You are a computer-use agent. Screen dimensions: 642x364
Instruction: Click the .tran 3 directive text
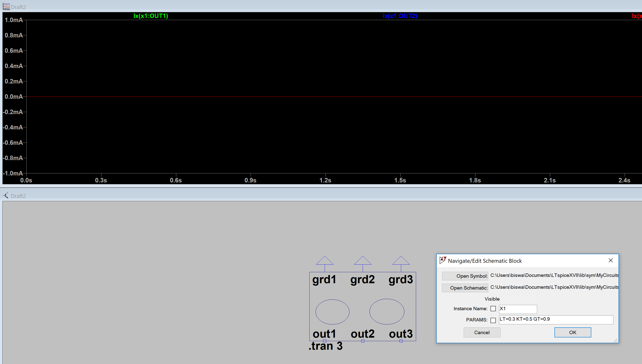click(326, 346)
